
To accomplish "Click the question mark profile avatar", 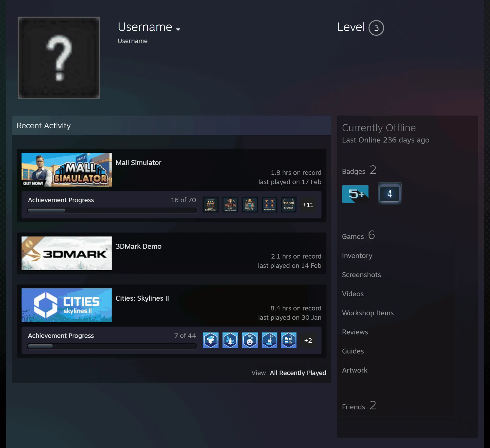I will [59, 58].
